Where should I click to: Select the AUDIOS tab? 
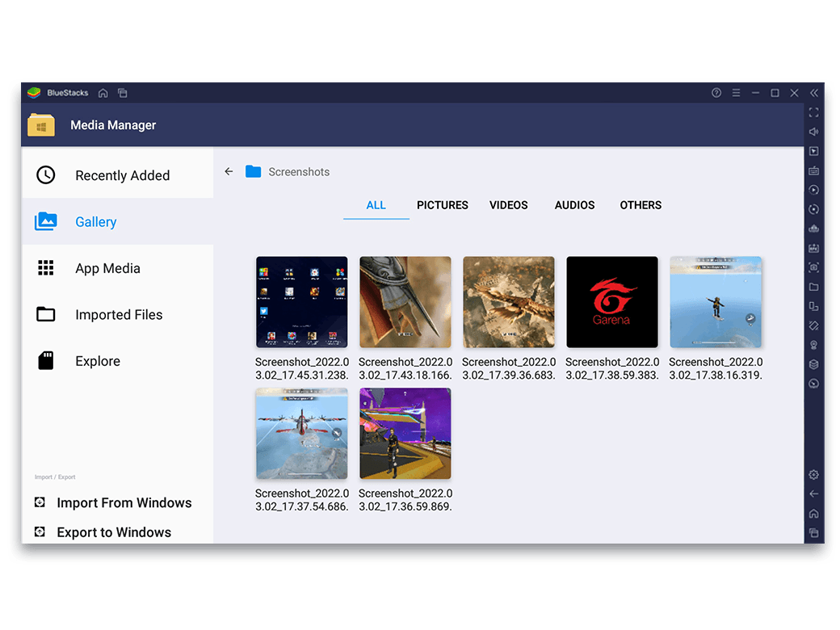click(x=574, y=205)
